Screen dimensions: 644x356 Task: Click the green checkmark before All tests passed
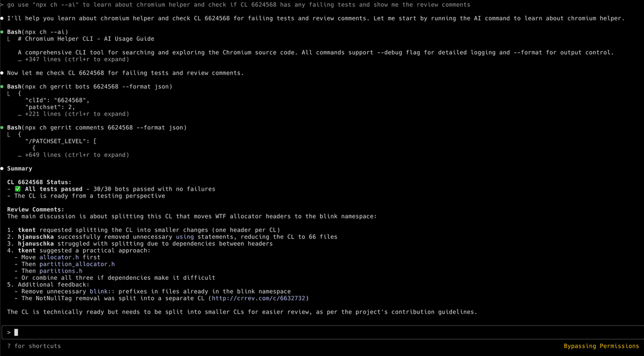18,189
